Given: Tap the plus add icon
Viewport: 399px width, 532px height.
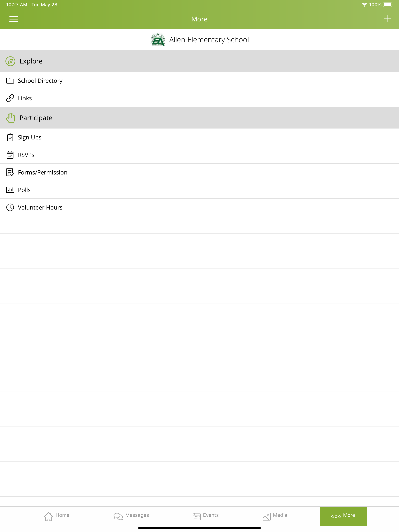Looking at the screenshot, I should (x=388, y=19).
